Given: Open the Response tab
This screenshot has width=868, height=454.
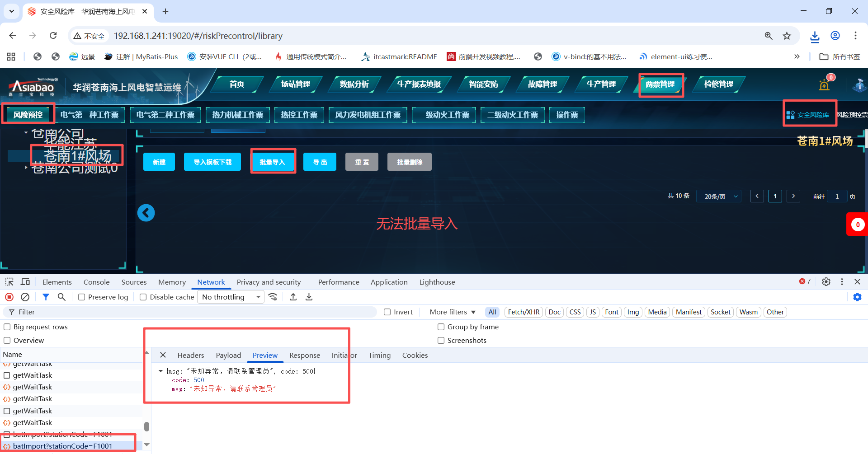Looking at the screenshot, I should coord(304,356).
